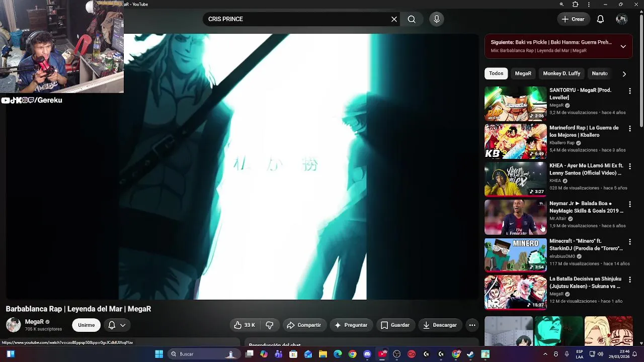Open File Explorer from the taskbar
Viewport: 644px width, 362px height.
coord(323,354)
